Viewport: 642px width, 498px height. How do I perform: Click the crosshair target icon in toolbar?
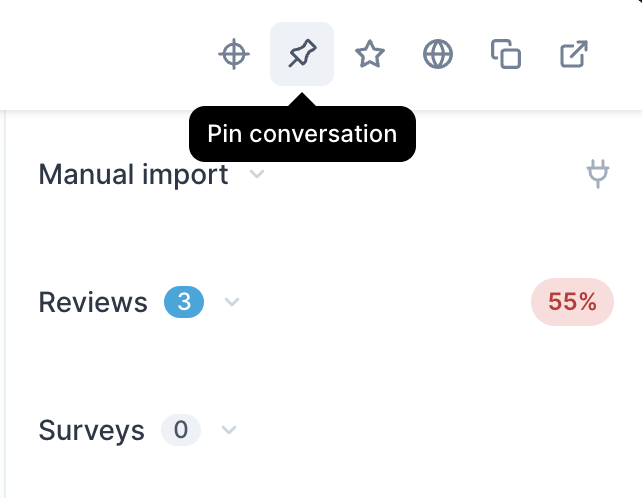point(234,54)
